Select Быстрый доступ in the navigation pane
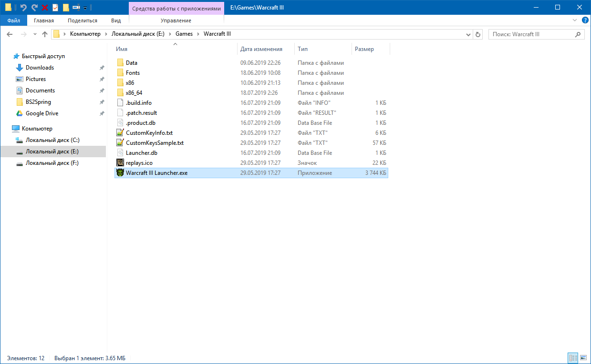 point(43,56)
